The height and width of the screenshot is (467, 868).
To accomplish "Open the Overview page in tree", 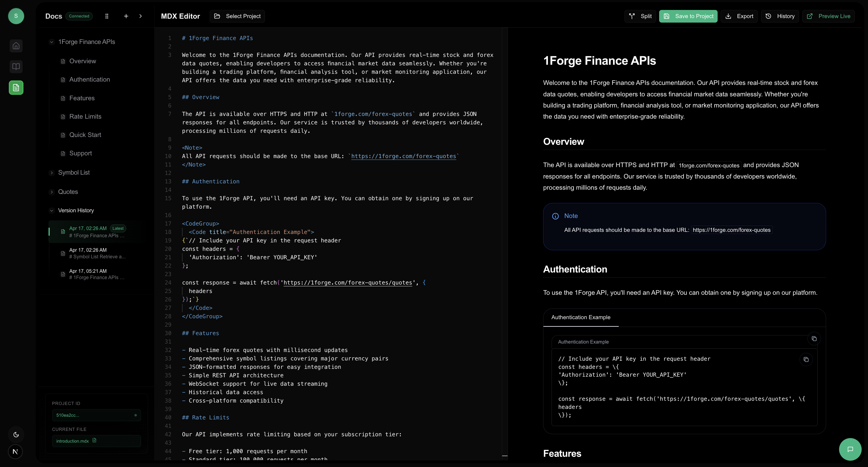I will [x=83, y=61].
